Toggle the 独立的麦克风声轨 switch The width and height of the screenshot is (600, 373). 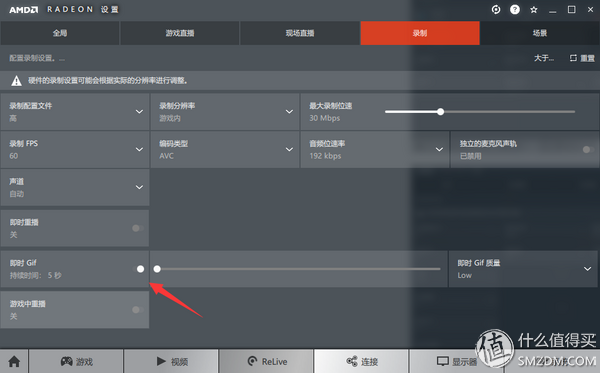click(588, 150)
